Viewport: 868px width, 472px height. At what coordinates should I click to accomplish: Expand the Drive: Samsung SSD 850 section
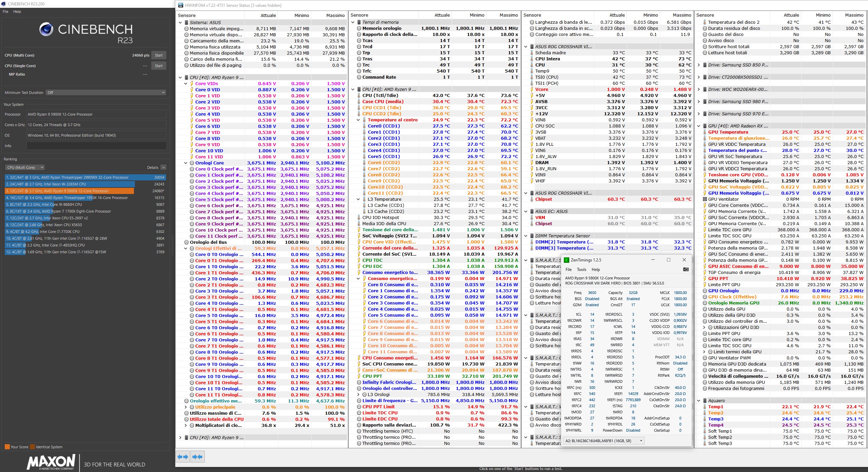pos(698,65)
